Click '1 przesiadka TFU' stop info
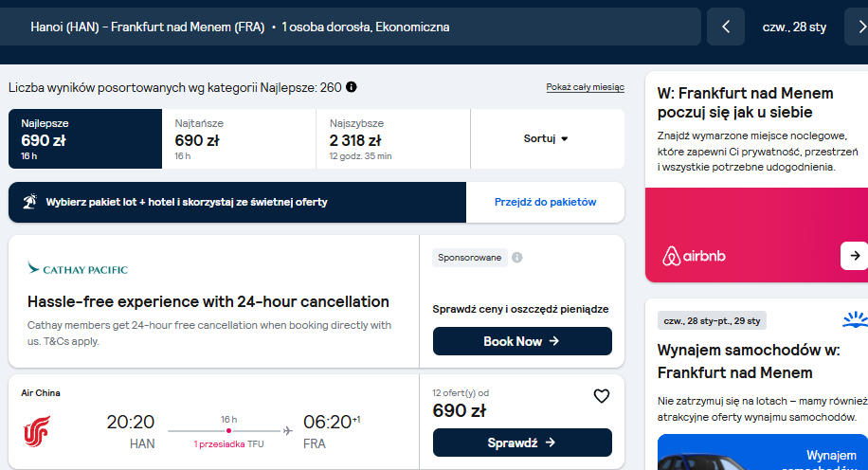 click(228, 444)
